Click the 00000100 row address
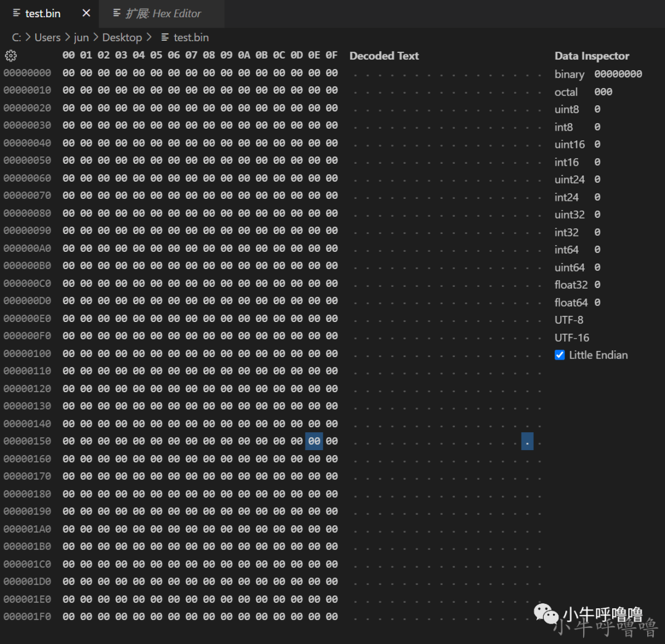 point(28,353)
